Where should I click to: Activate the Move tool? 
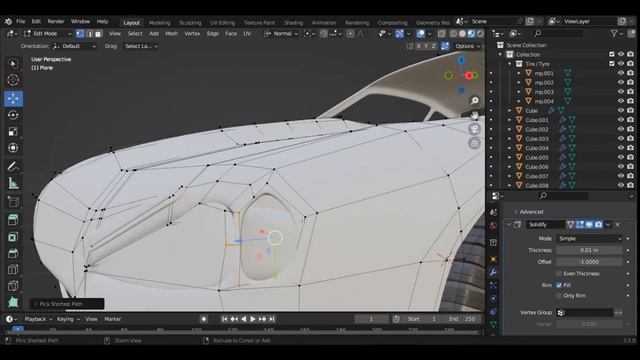pos(13,98)
